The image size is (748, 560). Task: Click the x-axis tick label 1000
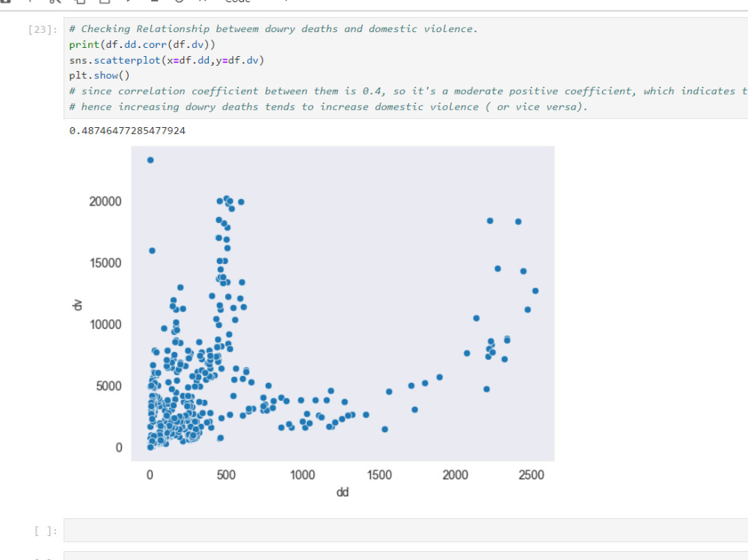[302, 475]
